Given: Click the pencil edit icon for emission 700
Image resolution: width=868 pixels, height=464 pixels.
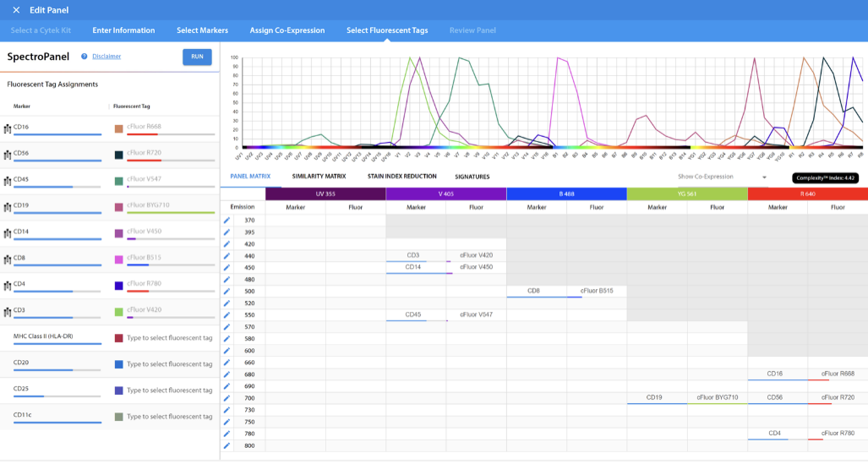Looking at the screenshot, I should click(x=227, y=398).
